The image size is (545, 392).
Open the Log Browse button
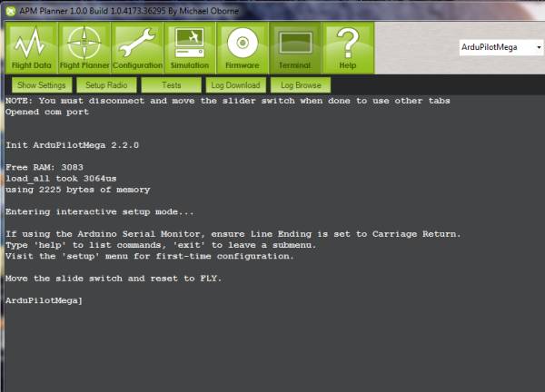click(x=300, y=85)
